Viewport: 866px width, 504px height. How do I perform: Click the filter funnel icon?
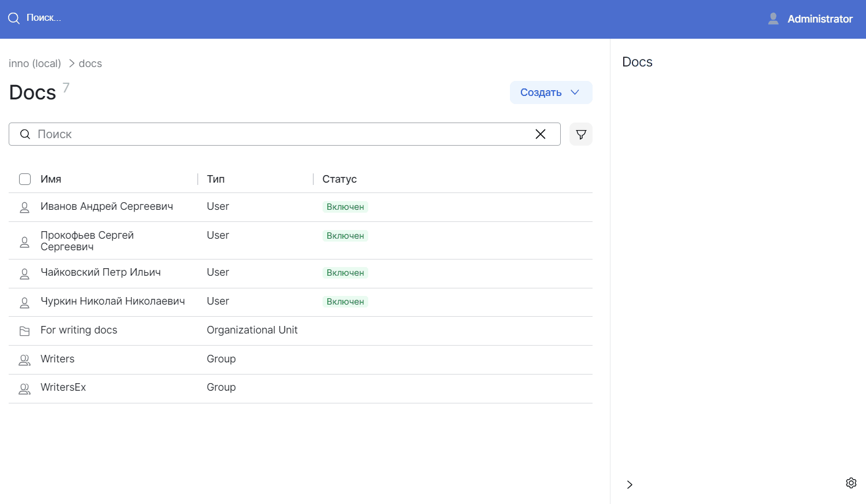point(581,134)
